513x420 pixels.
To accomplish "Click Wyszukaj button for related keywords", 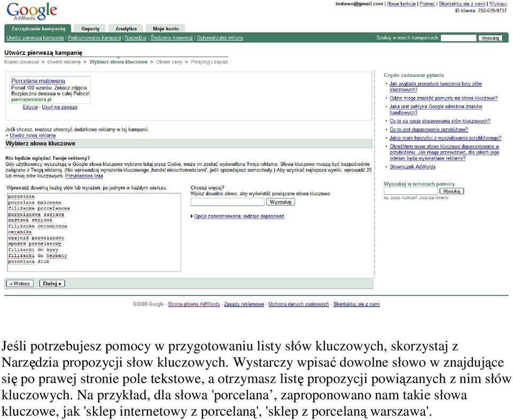I will pyautogui.click(x=281, y=202).
